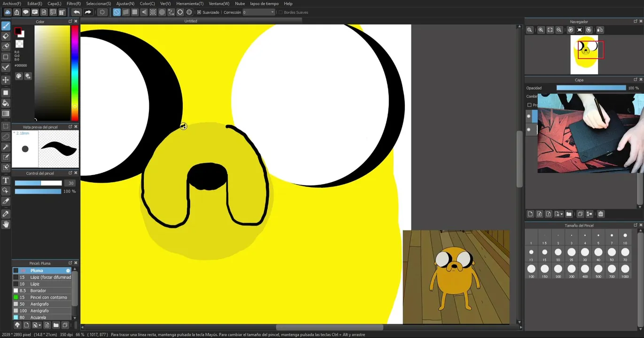Delete layer with trash icon
The image size is (644, 338).
[x=600, y=214]
